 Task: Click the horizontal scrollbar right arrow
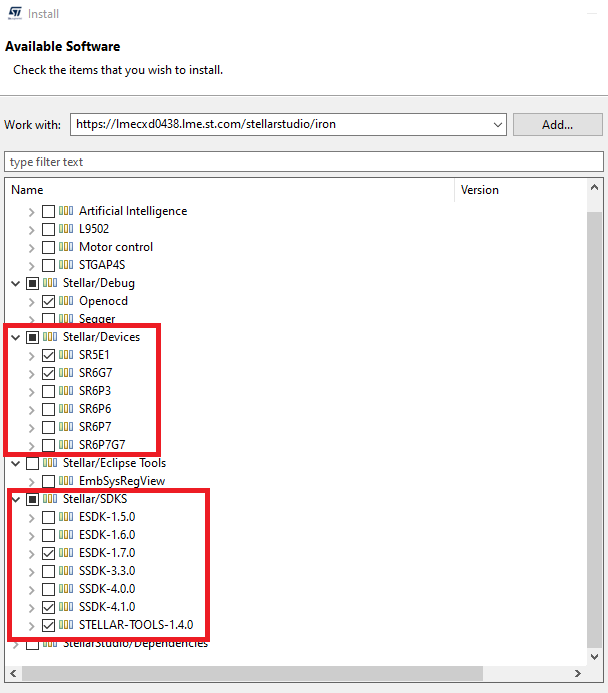[x=578, y=673]
